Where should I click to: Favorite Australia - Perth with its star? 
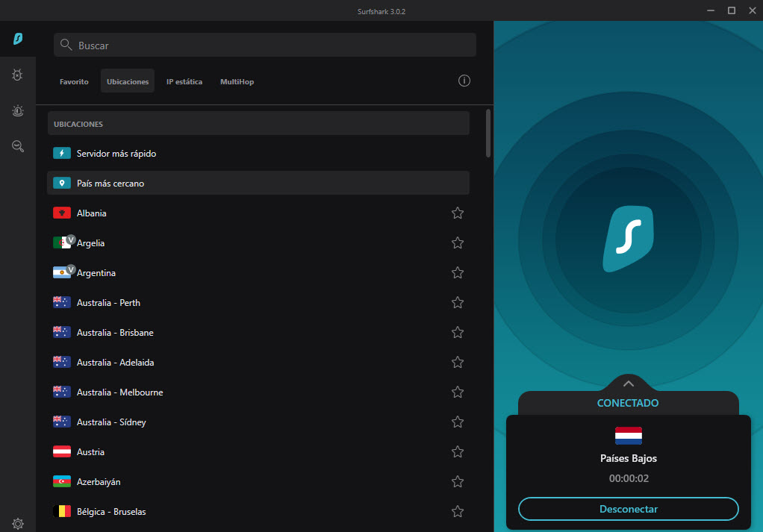[x=458, y=302]
